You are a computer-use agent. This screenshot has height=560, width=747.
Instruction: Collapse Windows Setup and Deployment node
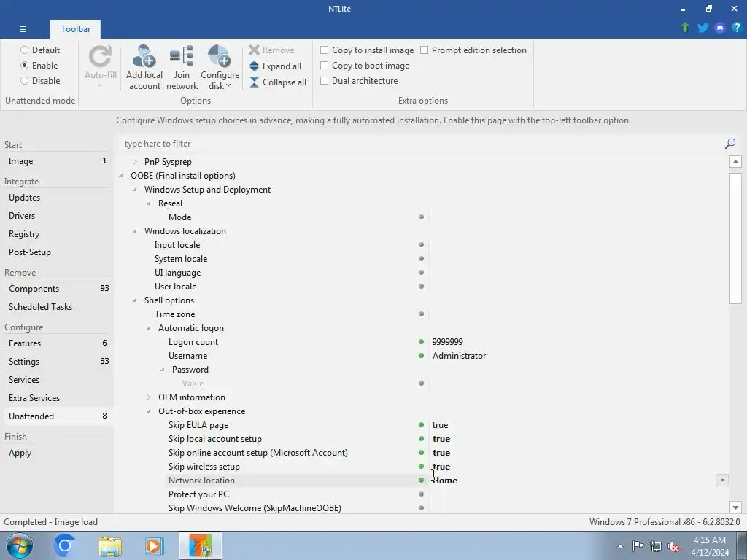click(x=134, y=190)
